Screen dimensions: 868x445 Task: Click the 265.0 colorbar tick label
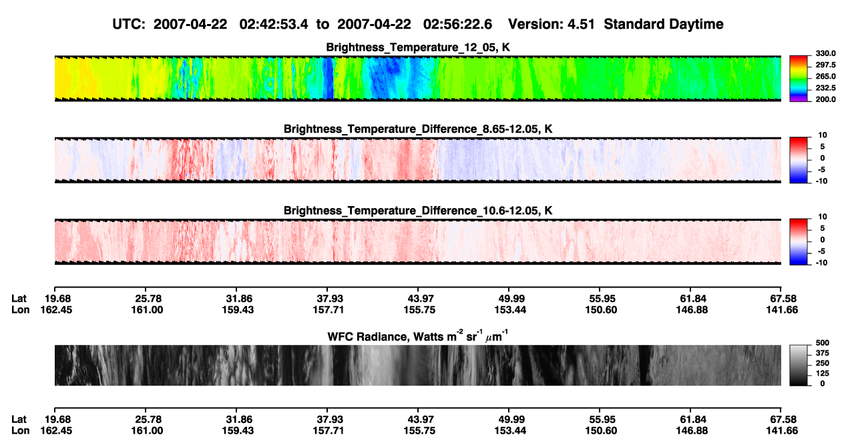pos(825,77)
